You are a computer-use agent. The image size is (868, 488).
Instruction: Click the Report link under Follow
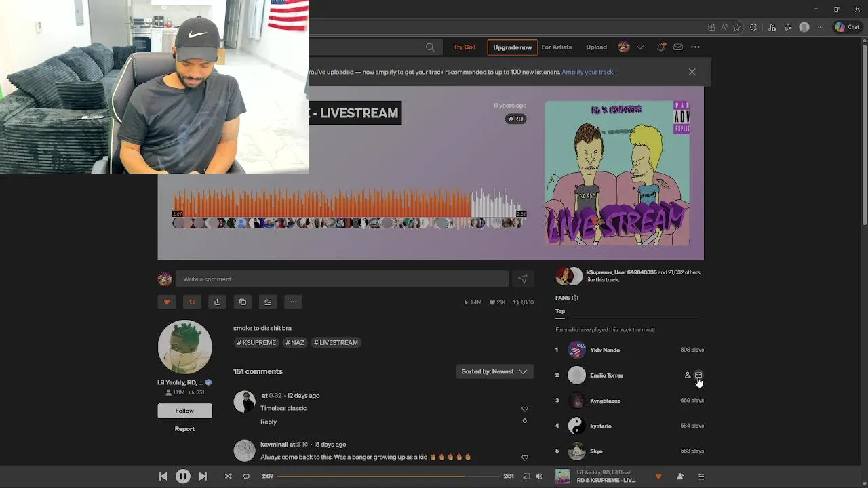point(184,429)
